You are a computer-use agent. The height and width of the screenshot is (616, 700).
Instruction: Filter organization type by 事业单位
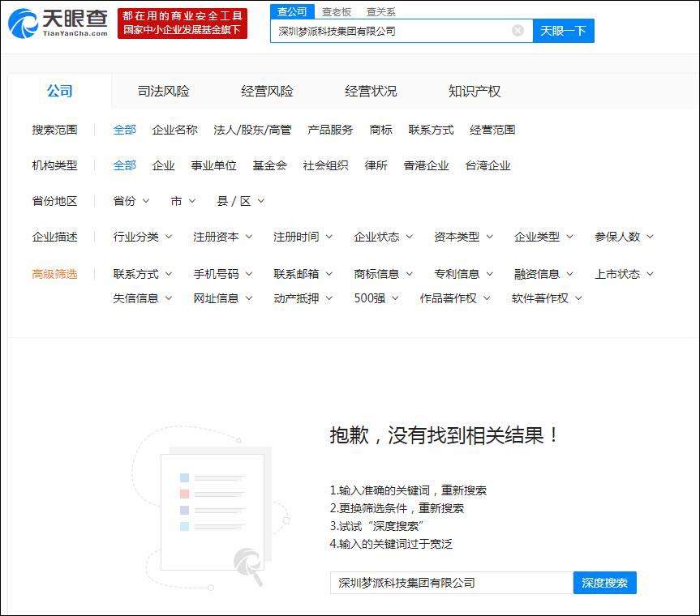[x=213, y=165]
